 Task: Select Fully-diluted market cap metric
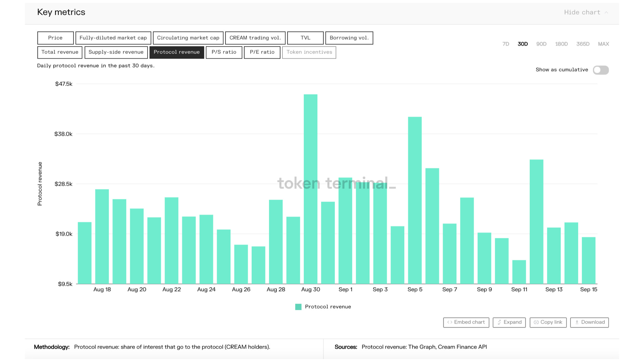pyautogui.click(x=113, y=38)
